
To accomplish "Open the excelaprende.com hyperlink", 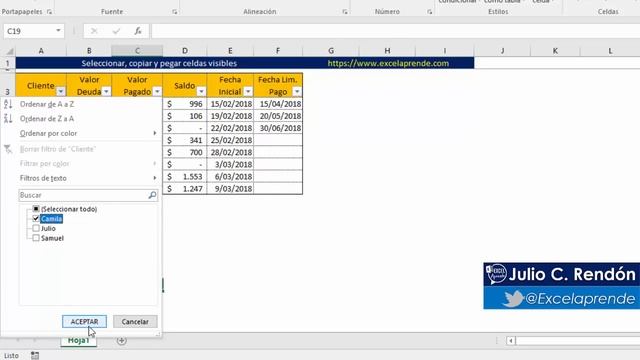I will (x=388, y=63).
